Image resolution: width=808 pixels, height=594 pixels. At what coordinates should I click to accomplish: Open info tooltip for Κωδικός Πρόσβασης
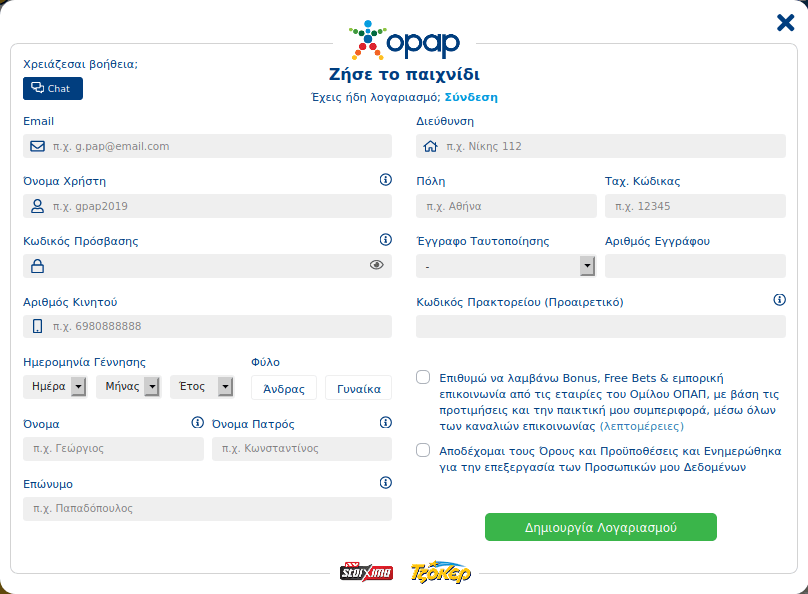[x=385, y=240]
